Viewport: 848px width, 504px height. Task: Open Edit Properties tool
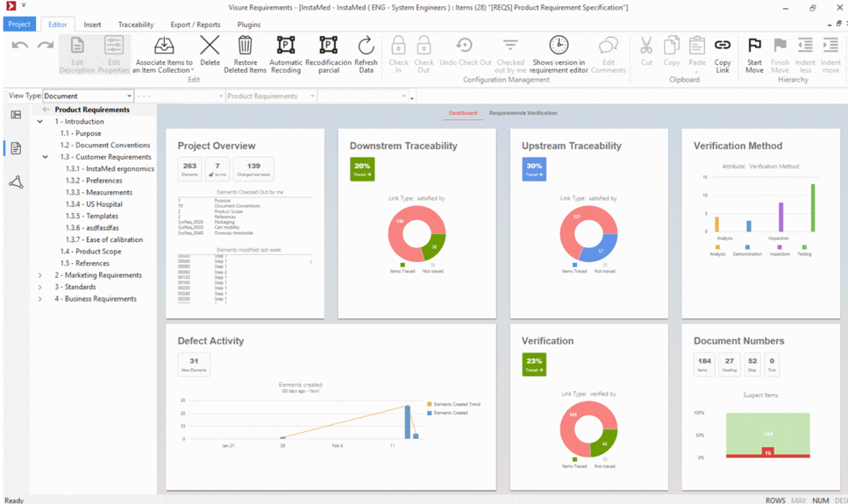(114, 54)
